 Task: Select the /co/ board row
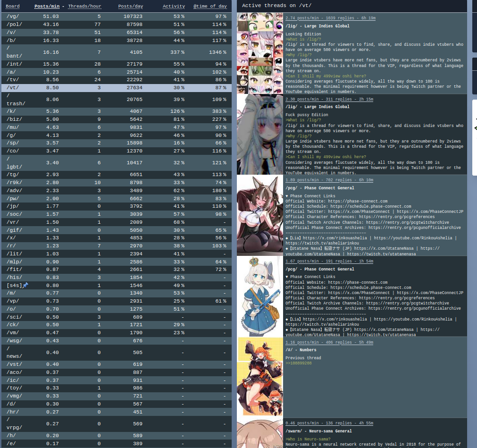click(x=117, y=151)
